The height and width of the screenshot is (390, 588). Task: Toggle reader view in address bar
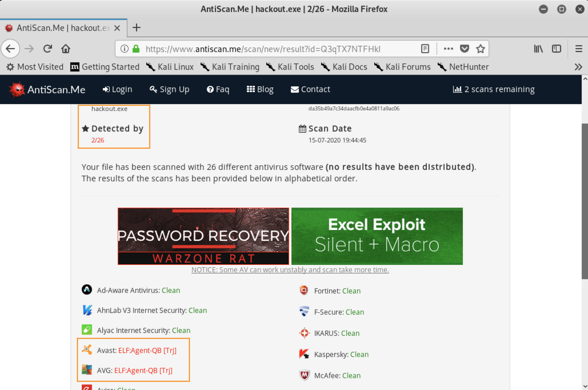pos(425,49)
